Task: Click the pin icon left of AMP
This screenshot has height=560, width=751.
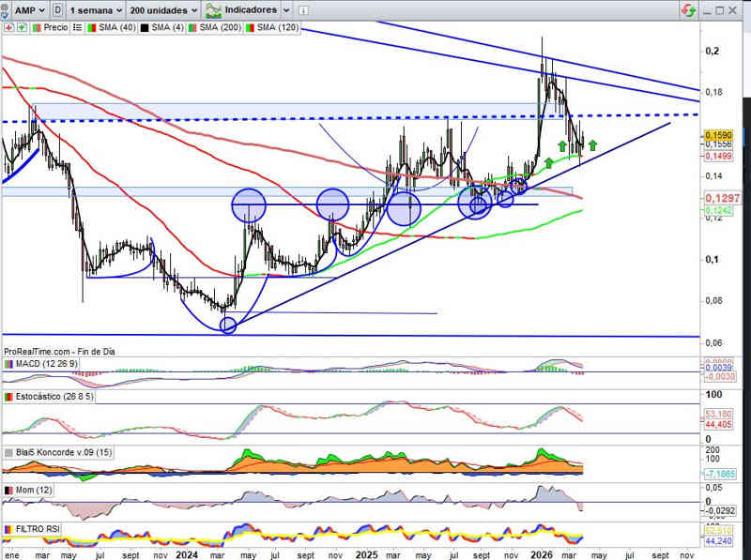Action: (6, 9)
